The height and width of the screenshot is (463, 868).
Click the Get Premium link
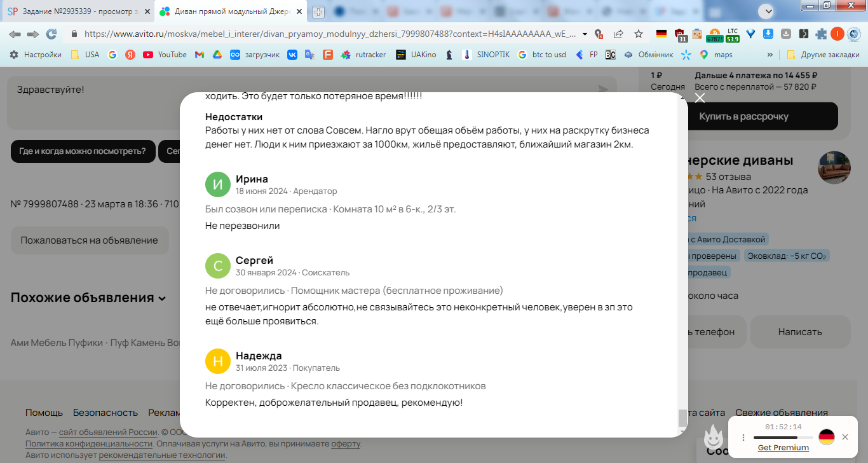pos(783,448)
